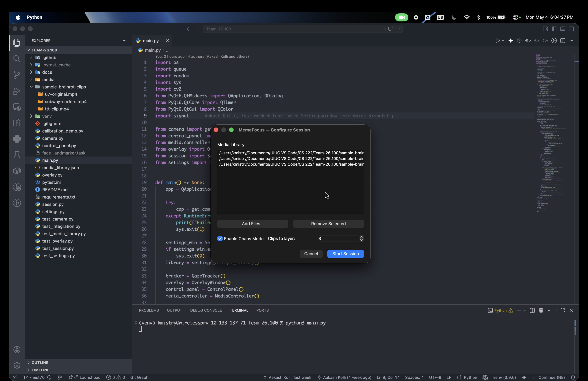
Task: Click the Add Files... button
Action: tap(253, 224)
